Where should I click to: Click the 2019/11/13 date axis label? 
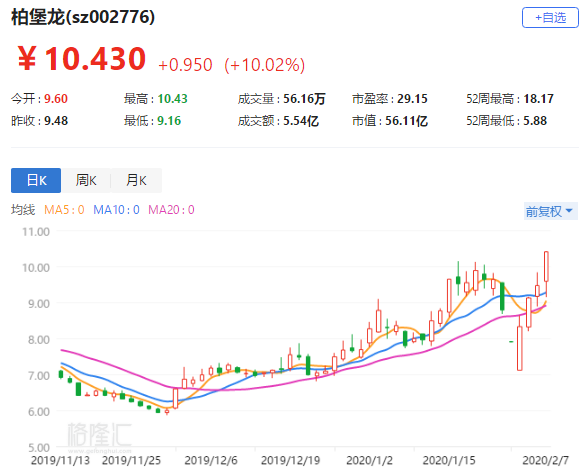[x=60, y=460]
